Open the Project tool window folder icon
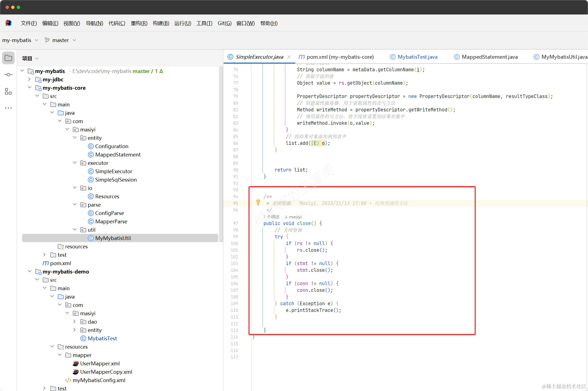This screenshot has width=588, height=391. point(8,58)
